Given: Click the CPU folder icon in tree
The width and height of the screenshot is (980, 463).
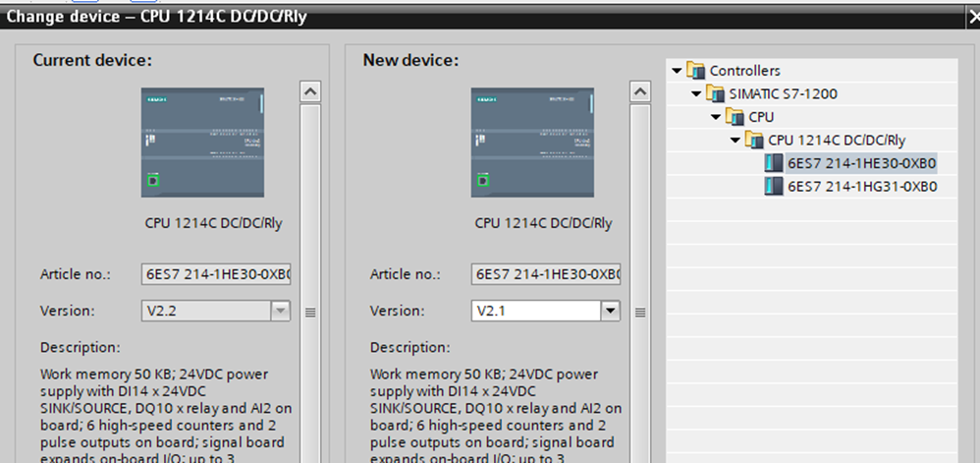Looking at the screenshot, I should 735,116.
